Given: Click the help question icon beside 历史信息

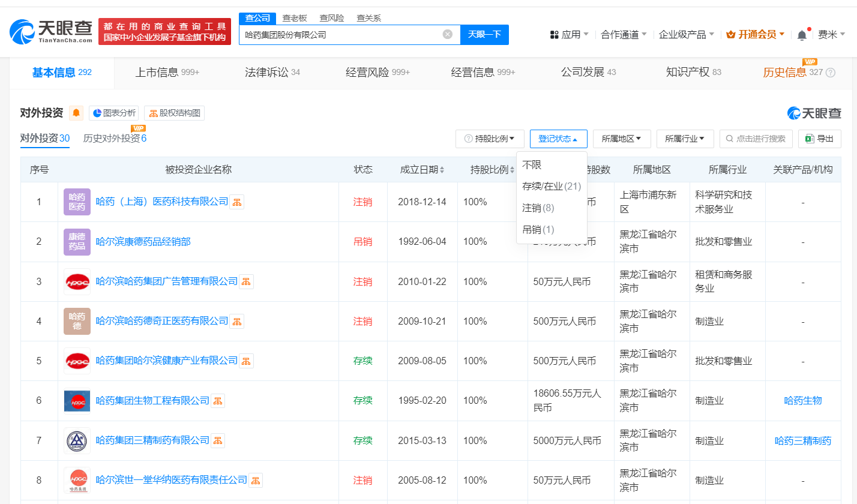Looking at the screenshot, I should (x=831, y=73).
